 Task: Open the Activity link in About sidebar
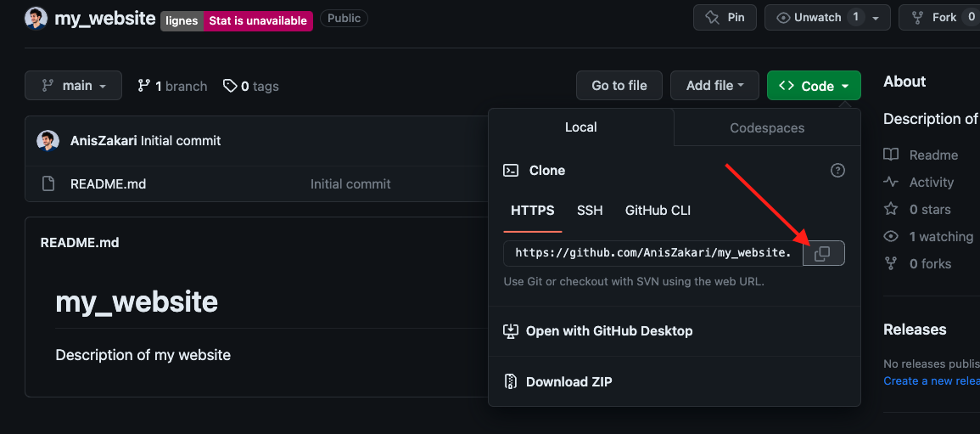[x=919, y=182]
